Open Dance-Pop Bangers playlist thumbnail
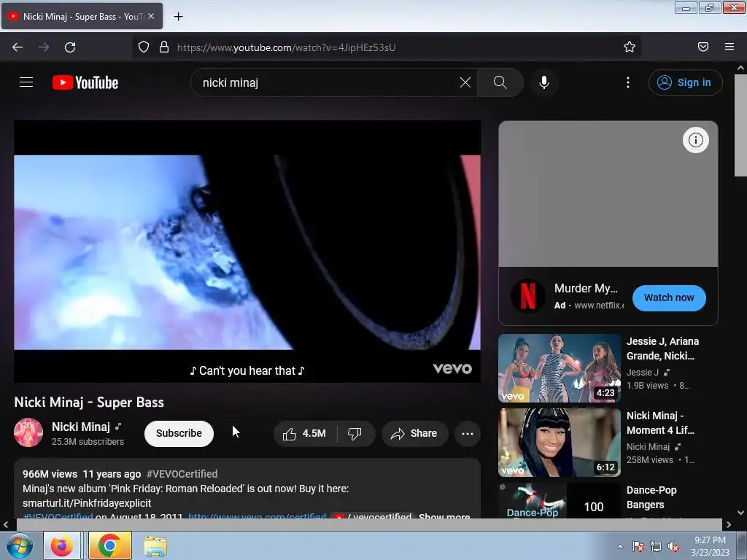747x560 pixels. (560, 500)
